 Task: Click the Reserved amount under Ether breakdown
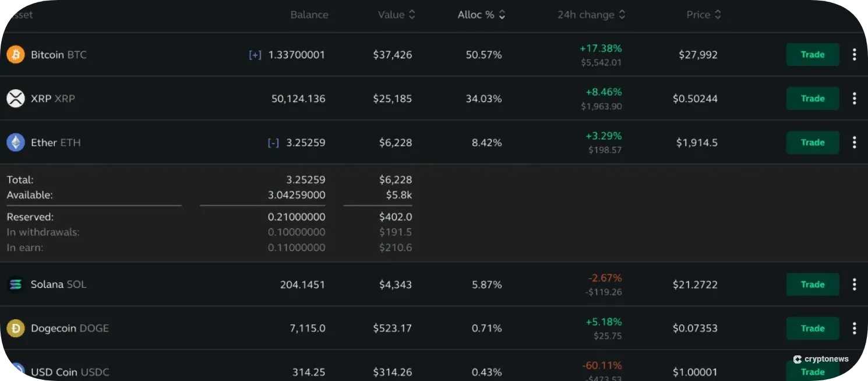(x=297, y=216)
